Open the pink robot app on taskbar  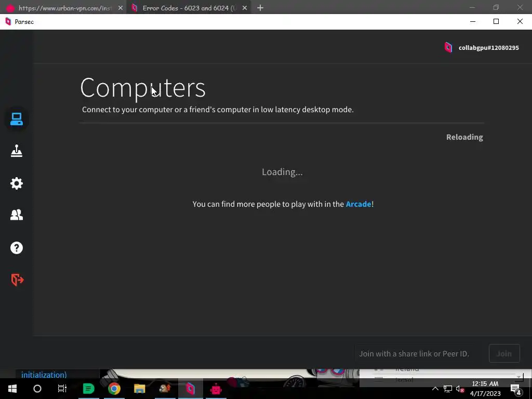pyautogui.click(x=216, y=389)
